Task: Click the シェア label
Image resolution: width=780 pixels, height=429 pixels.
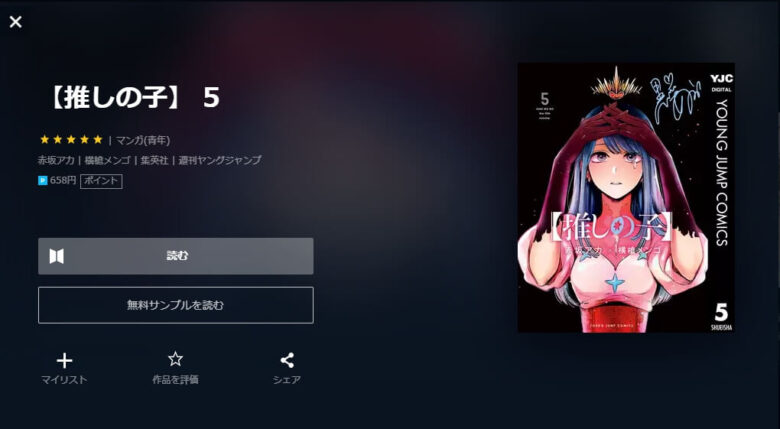Action: (287, 380)
